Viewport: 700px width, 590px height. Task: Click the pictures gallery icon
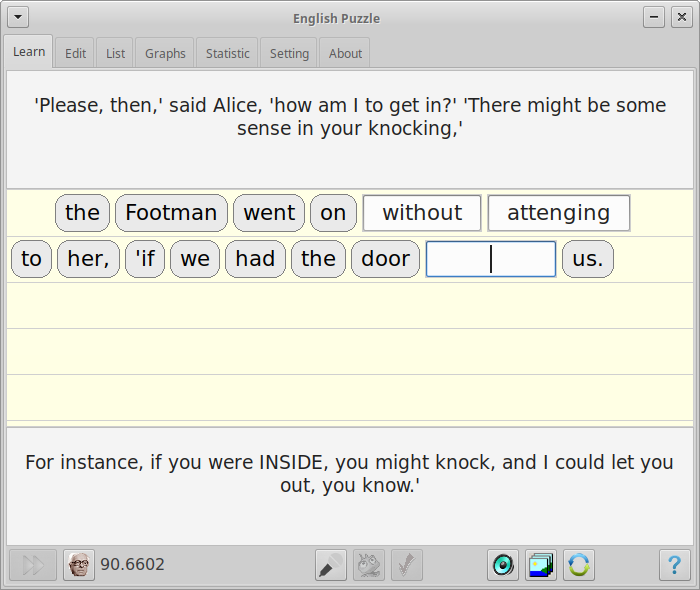(541, 565)
